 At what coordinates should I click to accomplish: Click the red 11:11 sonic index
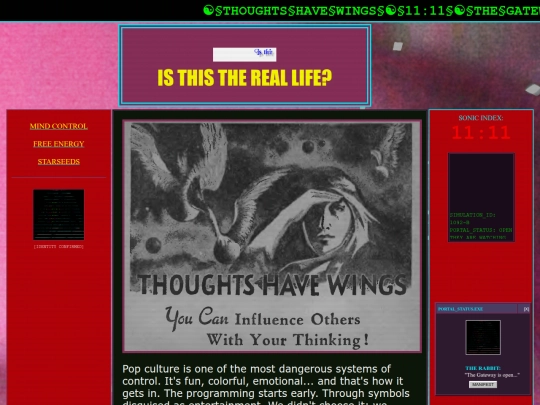[x=481, y=133]
